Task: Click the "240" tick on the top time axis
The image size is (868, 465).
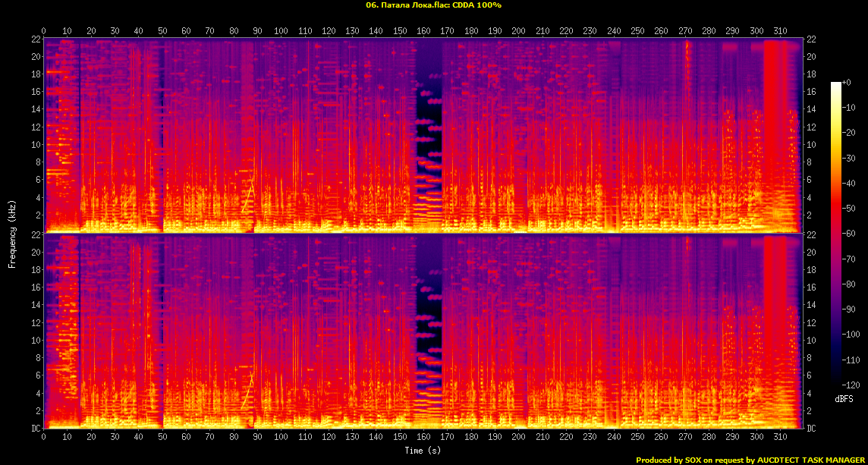Action: click(613, 31)
